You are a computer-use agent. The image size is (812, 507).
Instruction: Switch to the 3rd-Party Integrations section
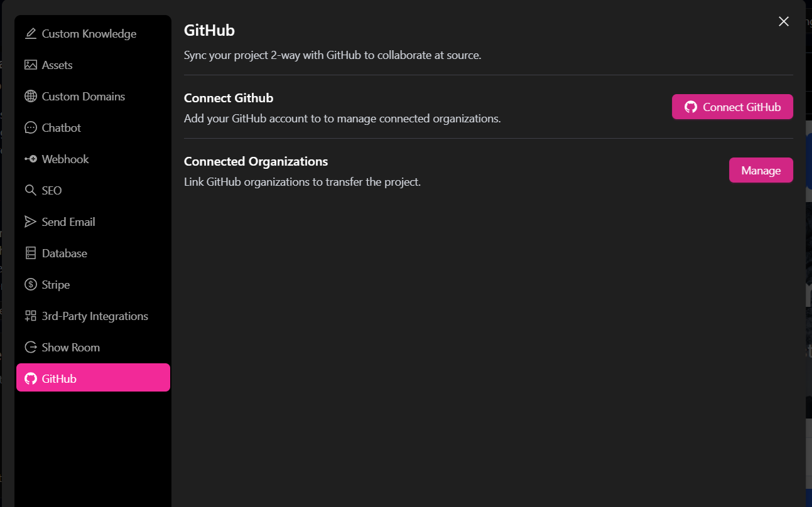click(95, 316)
